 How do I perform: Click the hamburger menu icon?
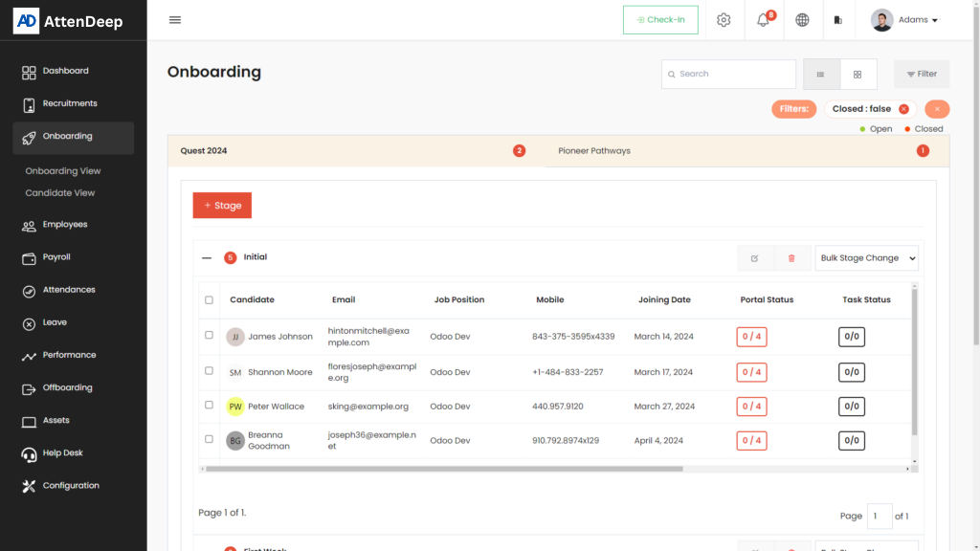[x=175, y=20]
